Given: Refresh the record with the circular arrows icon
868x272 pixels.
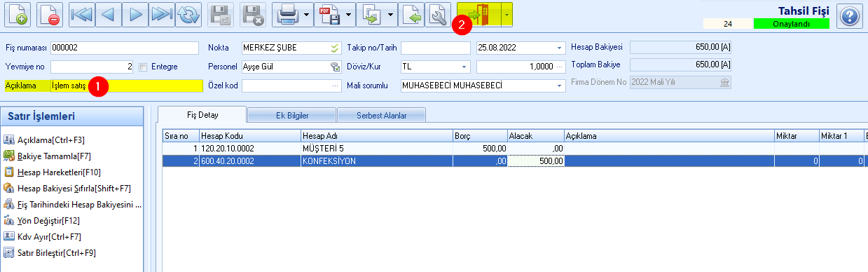Looking at the screenshot, I should click(x=188, y=15).
